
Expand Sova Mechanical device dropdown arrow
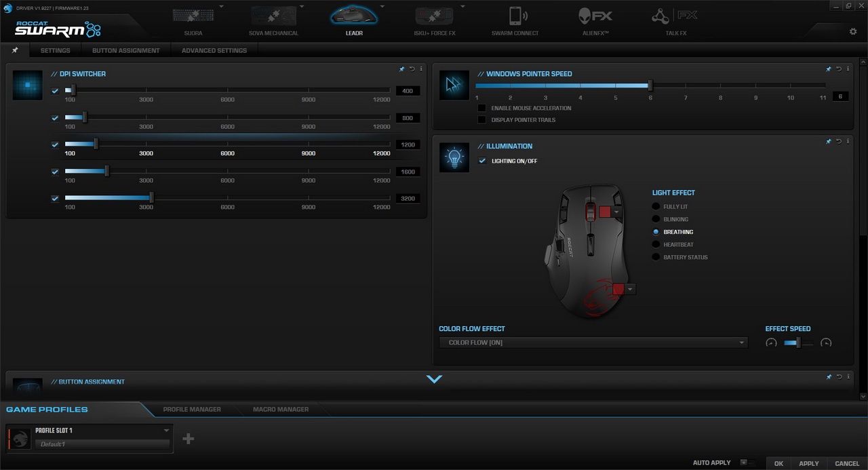[301, 7]
